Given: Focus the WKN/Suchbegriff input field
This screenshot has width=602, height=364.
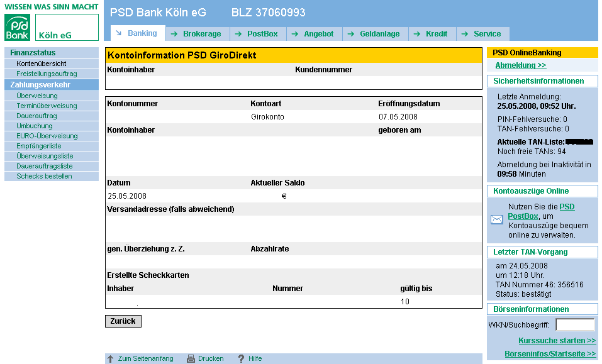Looking at the screenshot, I should click(x=575, y=325).
